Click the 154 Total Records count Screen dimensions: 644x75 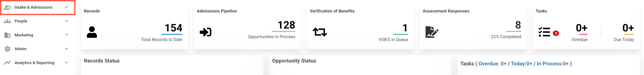tap(173, 28)
